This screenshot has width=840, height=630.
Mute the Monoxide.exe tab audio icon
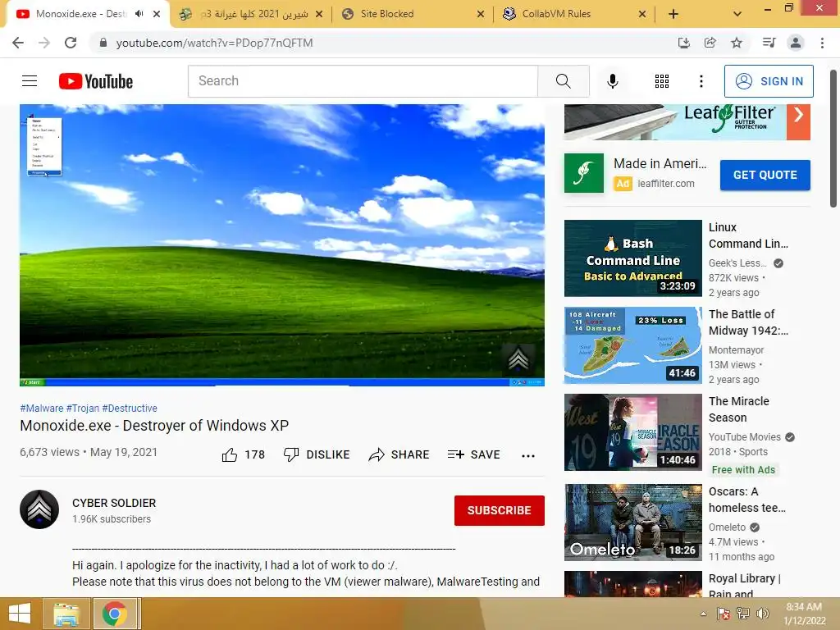[x=139, y=14]
